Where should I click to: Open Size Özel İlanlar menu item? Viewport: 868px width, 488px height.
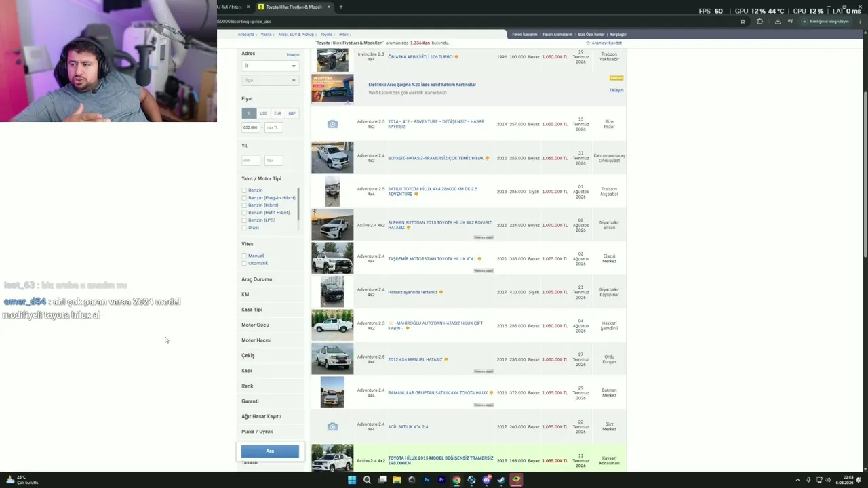[591, 35]
